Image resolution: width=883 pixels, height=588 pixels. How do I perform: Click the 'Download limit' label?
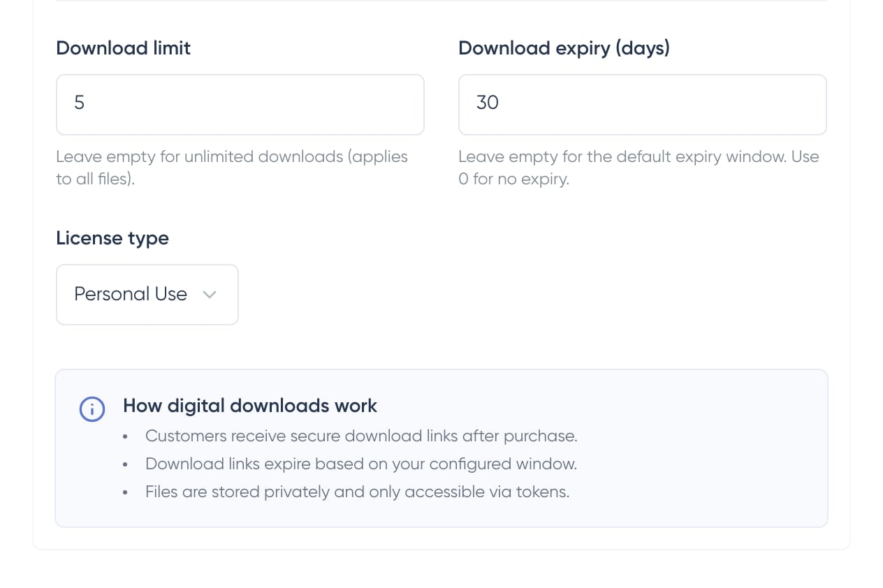[123, 48]
